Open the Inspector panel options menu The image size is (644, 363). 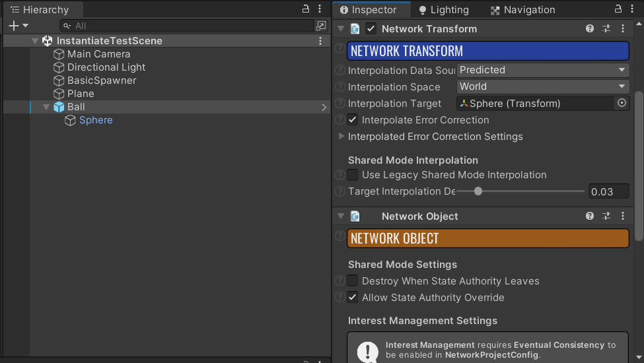coord(632,9)
